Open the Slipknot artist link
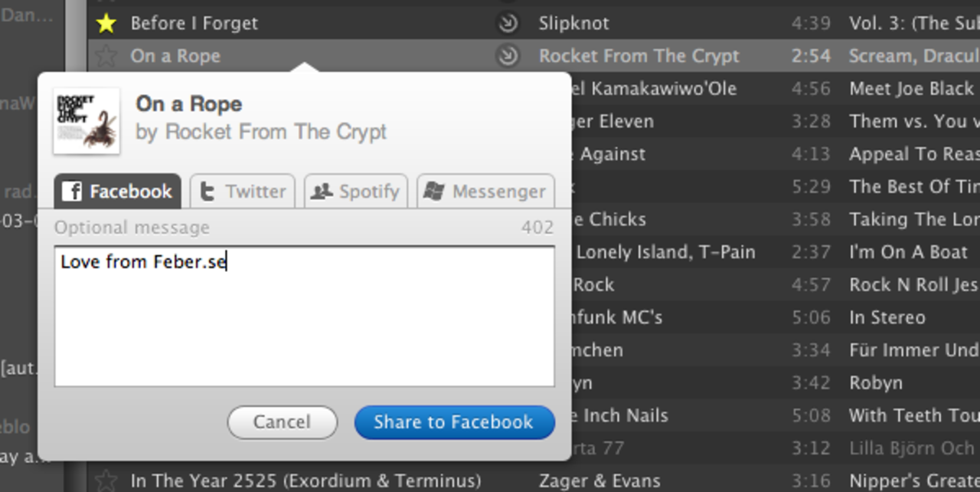Image resolution: width=980 pixels, height=492 pixels. pyautogui.click(x=574, y=23)
